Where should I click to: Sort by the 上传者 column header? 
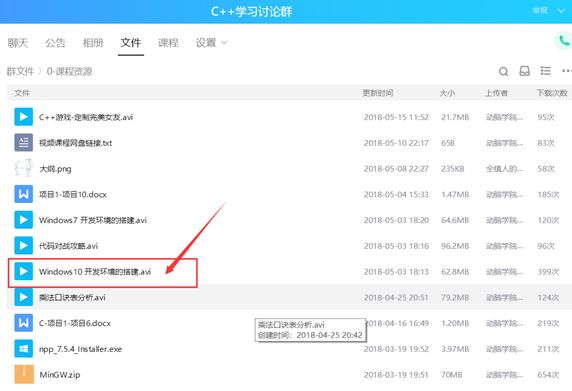[x=496, y=93]
